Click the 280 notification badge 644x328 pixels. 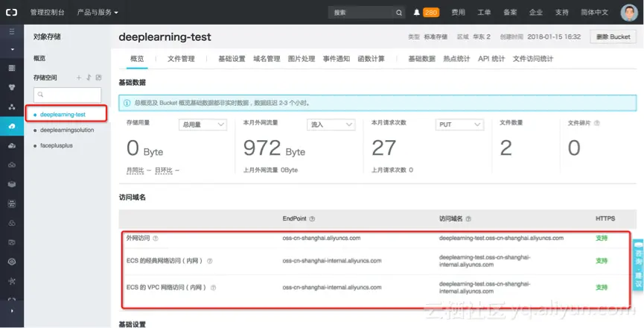coord(431,13)
